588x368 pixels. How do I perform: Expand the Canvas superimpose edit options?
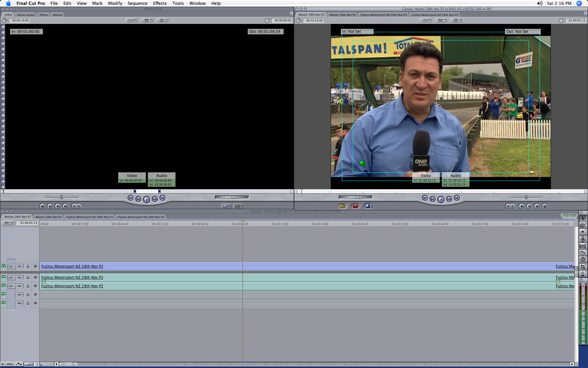[372, 206]
